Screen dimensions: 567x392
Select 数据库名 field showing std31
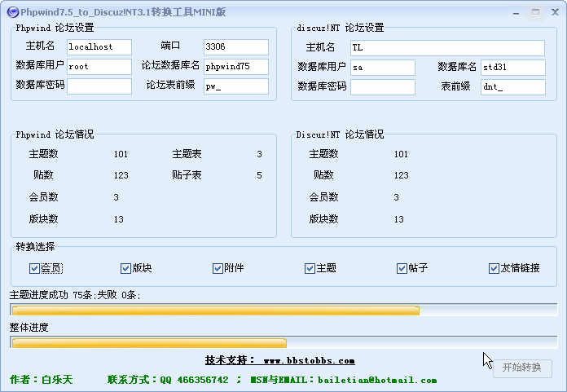512,68
